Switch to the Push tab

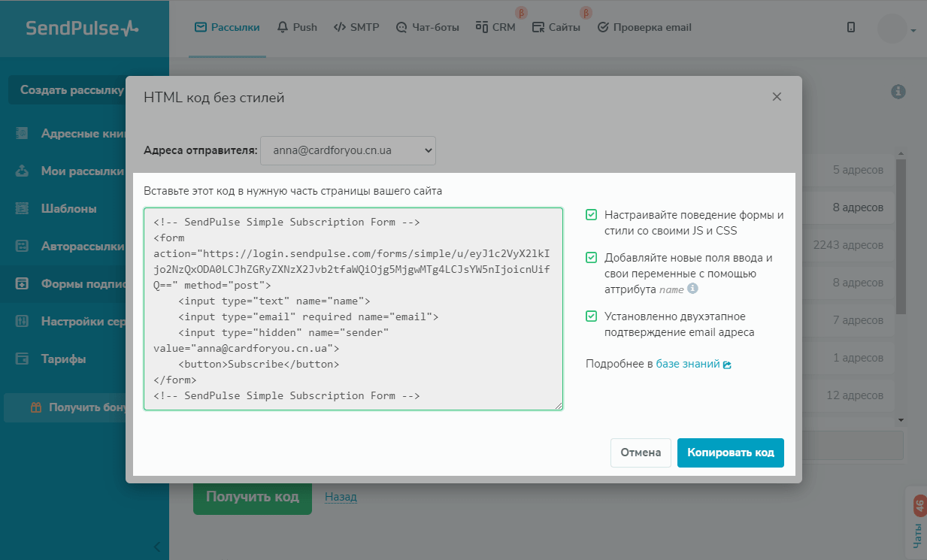[x=297, y=27]
